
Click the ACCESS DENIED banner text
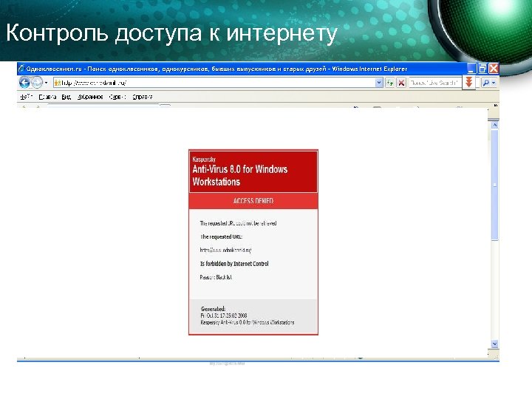[253, 201]
